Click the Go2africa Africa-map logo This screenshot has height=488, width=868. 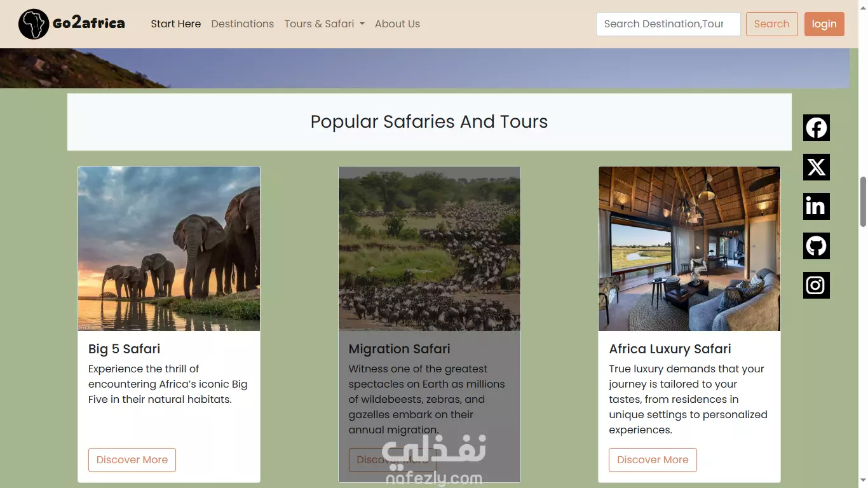tap(34, 24)
